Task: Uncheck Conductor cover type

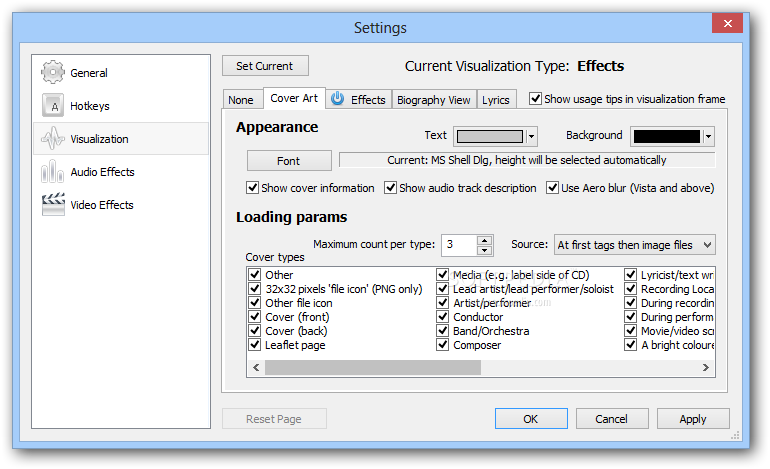Action: coord(442,317)
